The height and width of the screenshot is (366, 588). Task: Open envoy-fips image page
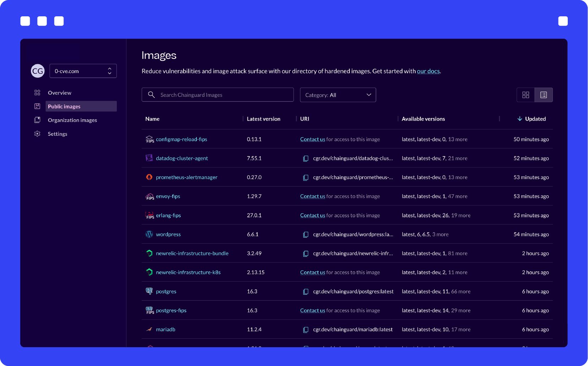coord(168,196)
